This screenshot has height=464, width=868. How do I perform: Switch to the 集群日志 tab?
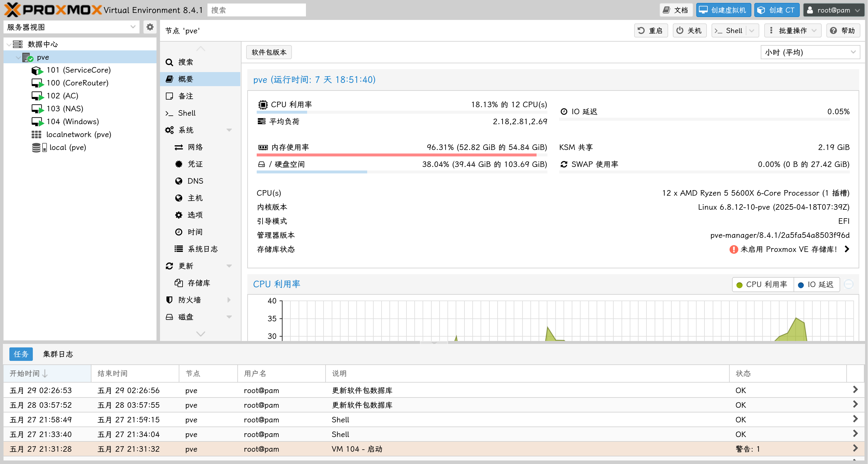coord(58,354)
